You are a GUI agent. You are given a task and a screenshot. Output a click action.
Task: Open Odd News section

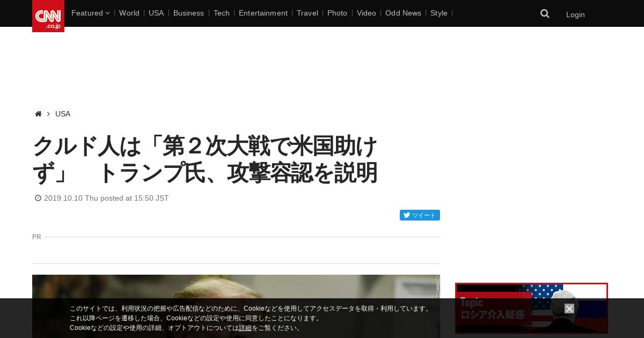tap(403, 13)
